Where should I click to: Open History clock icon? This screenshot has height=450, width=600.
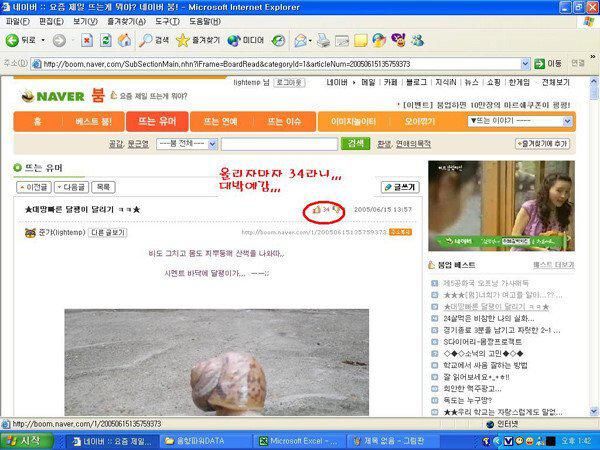tap(278, 41)
